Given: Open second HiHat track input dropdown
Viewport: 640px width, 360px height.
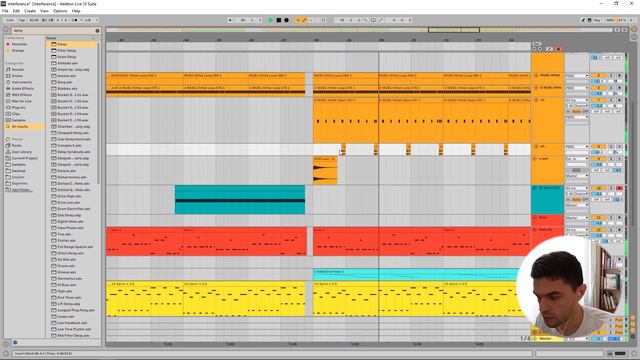Looking at the screenshot, I should click(x=577, y=88).
